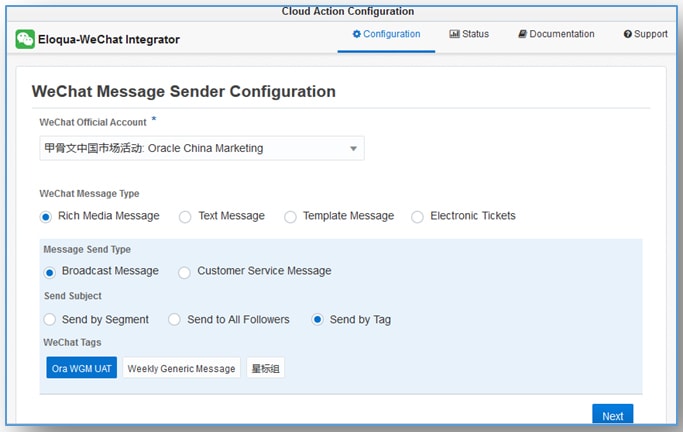This screenshot has height=432, width=683.
Task: Open the Status tab
Action: [x=469, y=34]
